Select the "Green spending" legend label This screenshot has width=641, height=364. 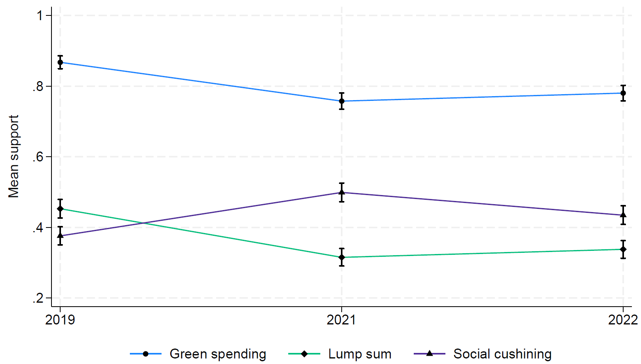coord(218,354)
